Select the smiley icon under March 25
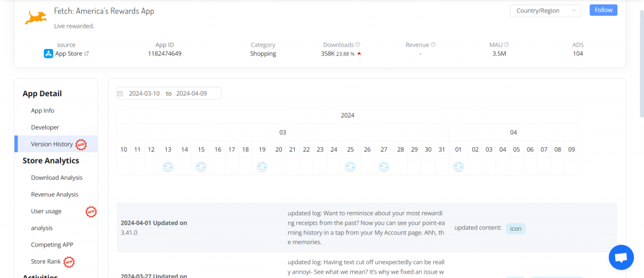644x278 pixels. (x=350, y=167)
